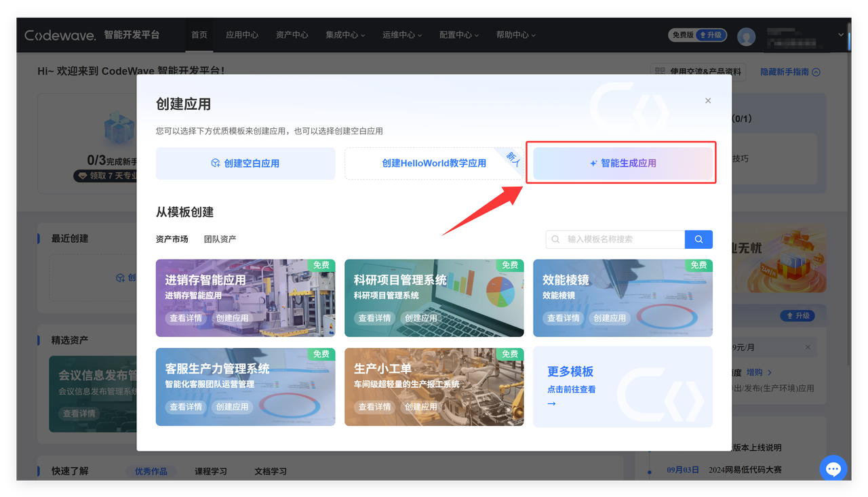Open 应用中心 in top navigation
Screen dimensions: 868x497
click(242, 35)
